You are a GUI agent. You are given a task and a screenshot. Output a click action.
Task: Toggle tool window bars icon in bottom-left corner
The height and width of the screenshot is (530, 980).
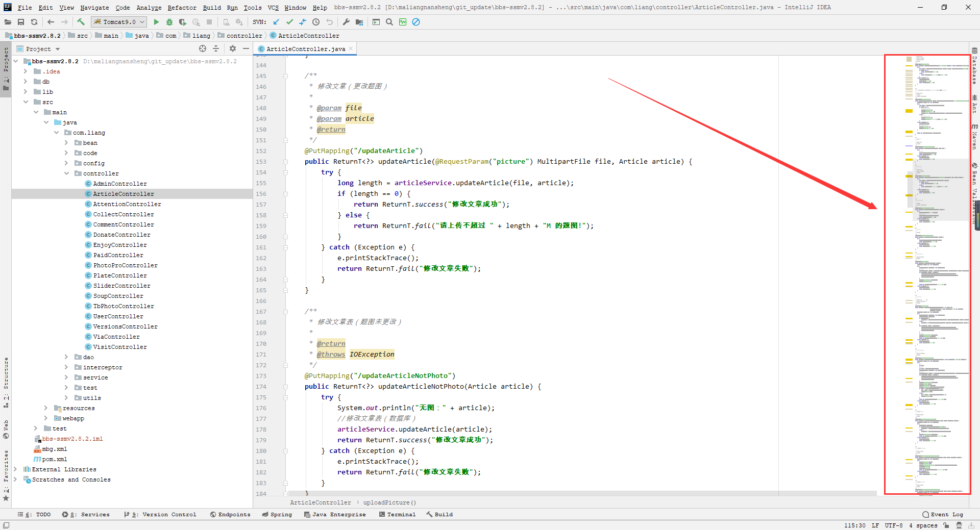[6, 525]
